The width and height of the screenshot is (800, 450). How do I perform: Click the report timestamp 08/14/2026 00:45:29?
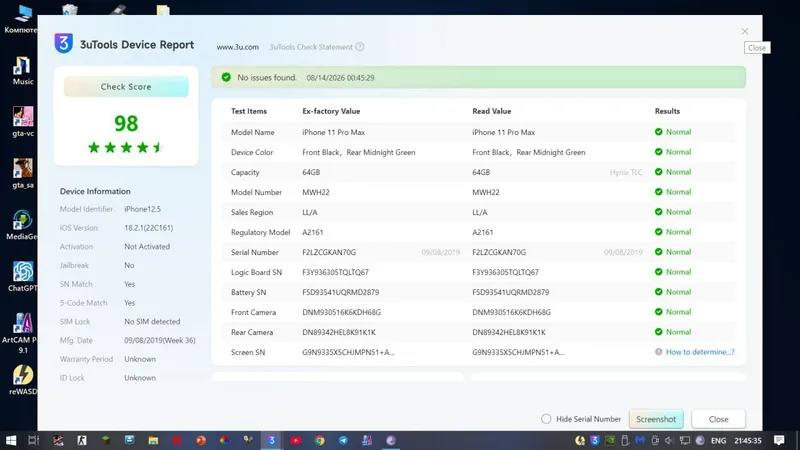[340, 78]
